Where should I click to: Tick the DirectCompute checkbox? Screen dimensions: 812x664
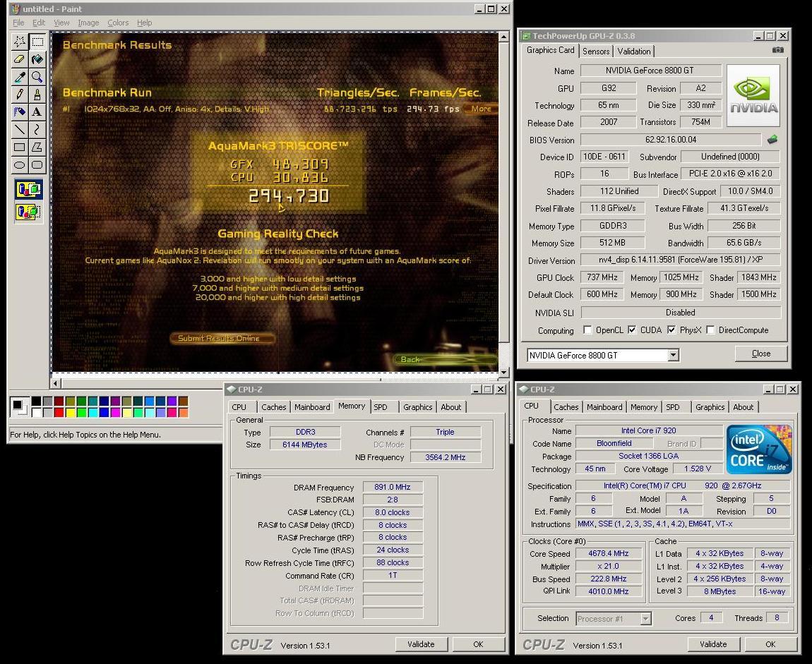click(710, 330)
